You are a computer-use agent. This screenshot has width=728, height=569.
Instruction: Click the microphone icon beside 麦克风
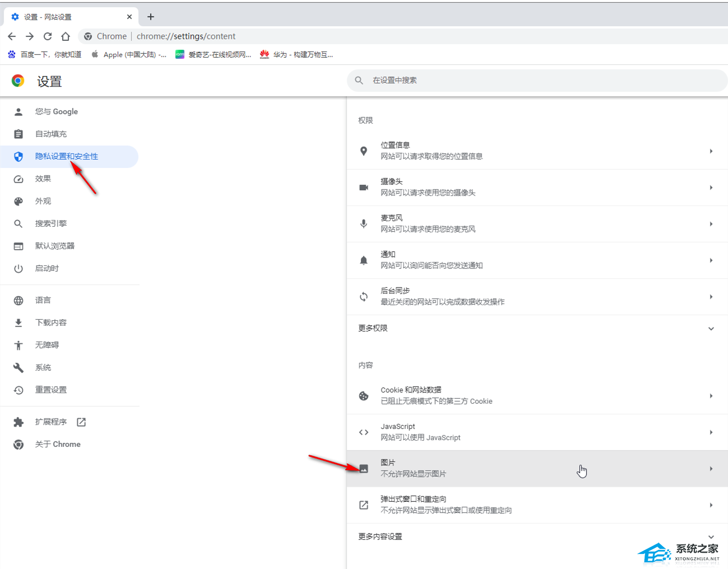tap(364, 224)
